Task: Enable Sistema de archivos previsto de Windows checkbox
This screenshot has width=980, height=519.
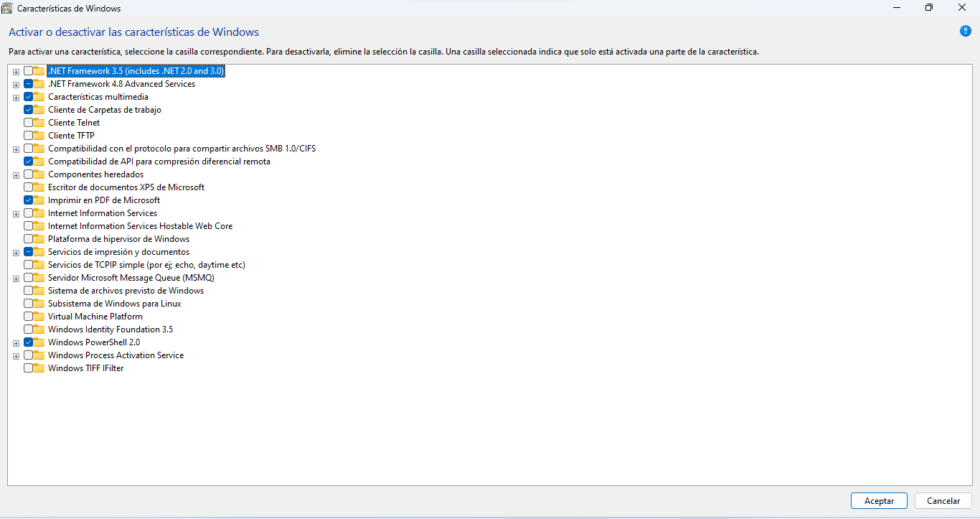Action: [28, 291]
